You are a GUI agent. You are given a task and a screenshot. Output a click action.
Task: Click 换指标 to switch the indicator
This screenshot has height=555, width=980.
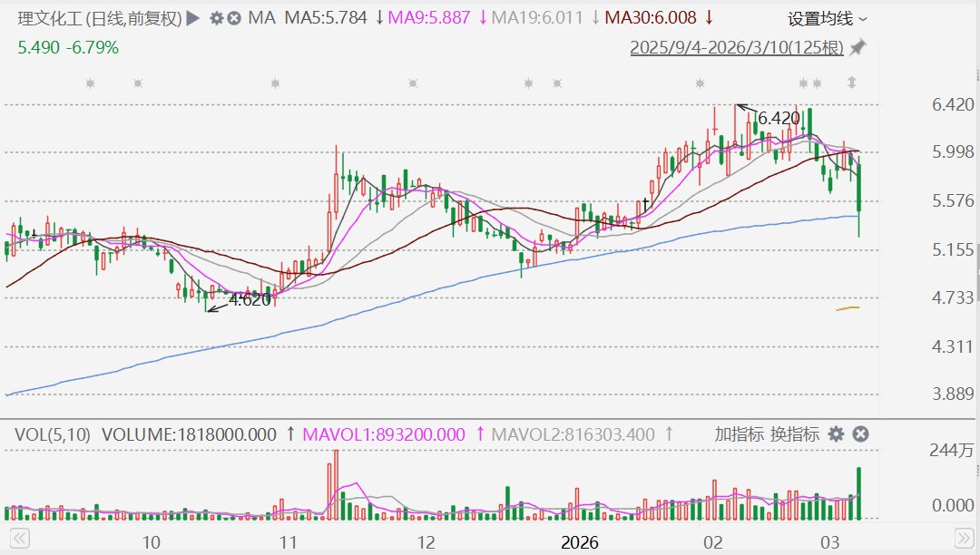coord(795,434)
